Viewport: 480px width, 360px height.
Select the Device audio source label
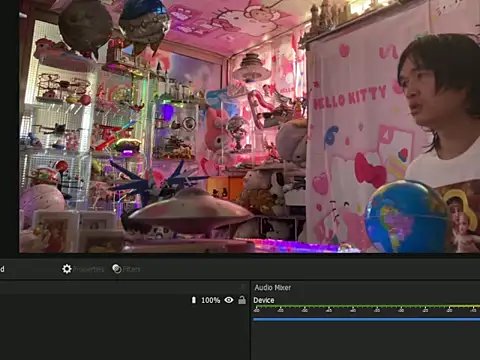[264, 300]
